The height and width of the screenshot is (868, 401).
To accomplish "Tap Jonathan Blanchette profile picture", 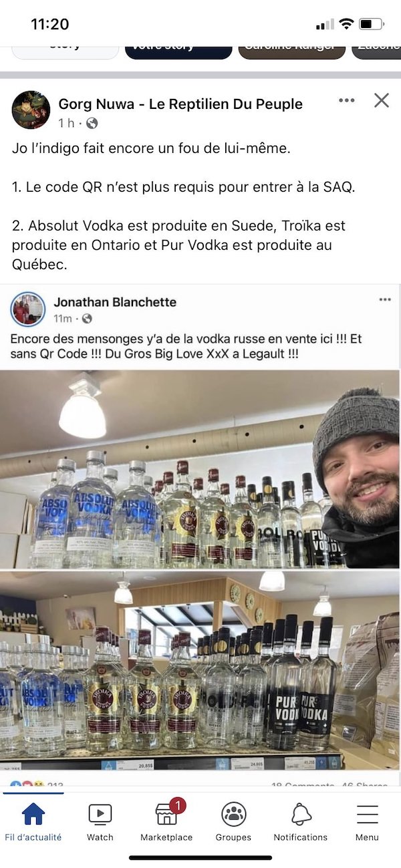I will point(28,309).
